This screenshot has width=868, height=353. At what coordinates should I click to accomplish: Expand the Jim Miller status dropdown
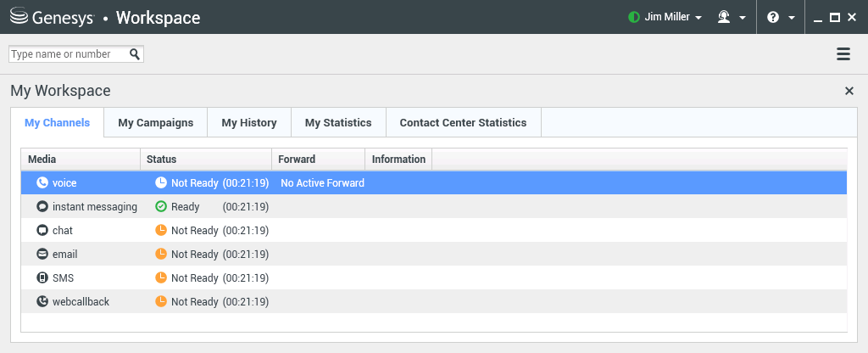point(665,17)
